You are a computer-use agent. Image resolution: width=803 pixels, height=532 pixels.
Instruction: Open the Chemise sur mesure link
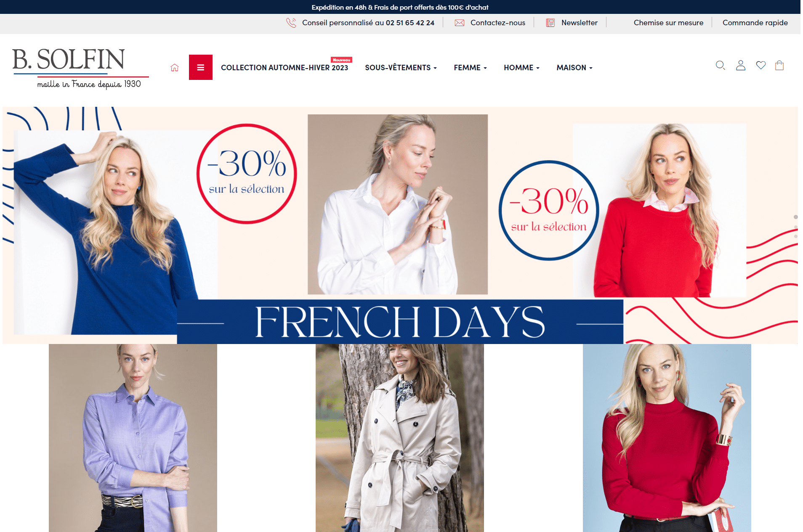pos(668,23)
